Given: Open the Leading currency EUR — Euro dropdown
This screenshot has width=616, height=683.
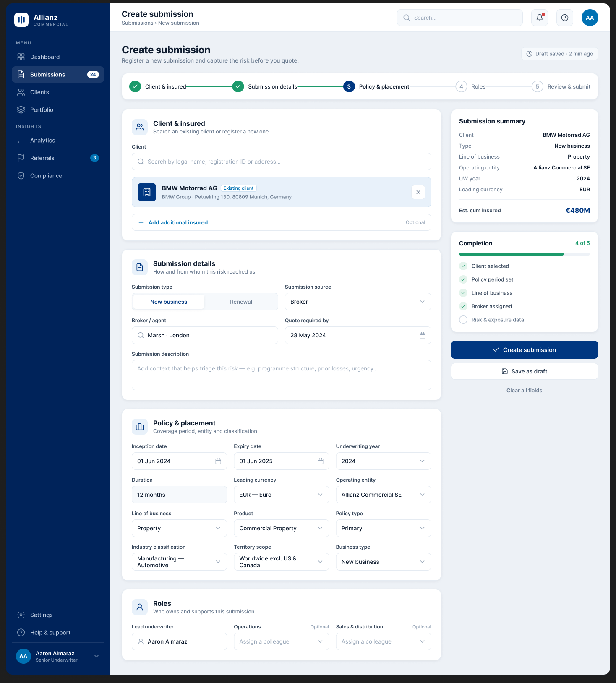Looking at the screenshot, I should click(x=281, y=495).
